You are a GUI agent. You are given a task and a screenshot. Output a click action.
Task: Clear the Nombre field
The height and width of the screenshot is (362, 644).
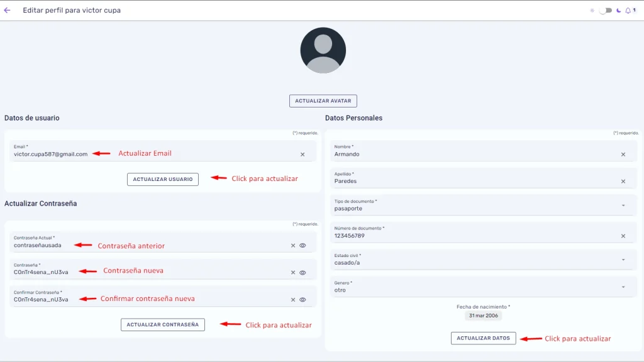(623, 155)
